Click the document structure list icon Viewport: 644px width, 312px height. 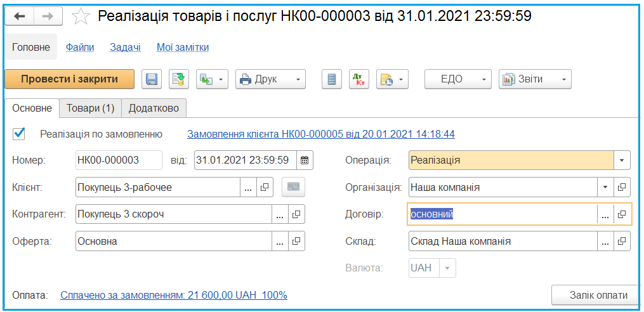(x=331, y=79)
